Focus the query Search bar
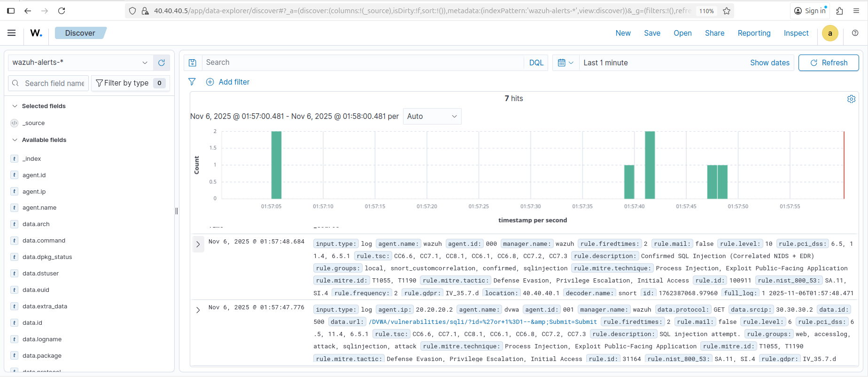Image resolution: width=868 pixels, height=377 pixels. pyautogui.click(x=363, y=63)
